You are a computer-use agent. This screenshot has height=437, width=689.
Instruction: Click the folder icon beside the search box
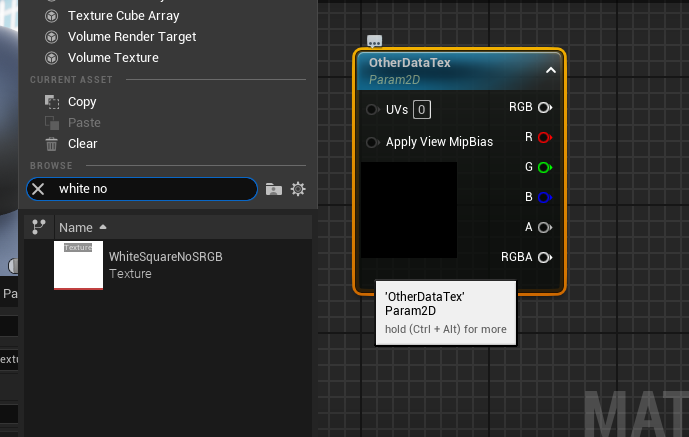pos(274,189)
